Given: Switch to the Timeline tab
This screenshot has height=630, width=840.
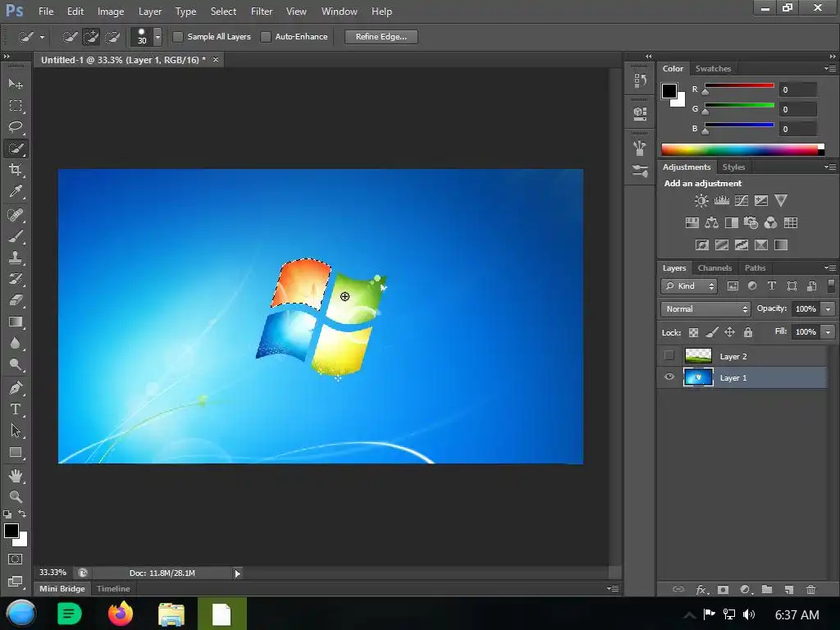Looking at the screenshot, I should (113, 589).
